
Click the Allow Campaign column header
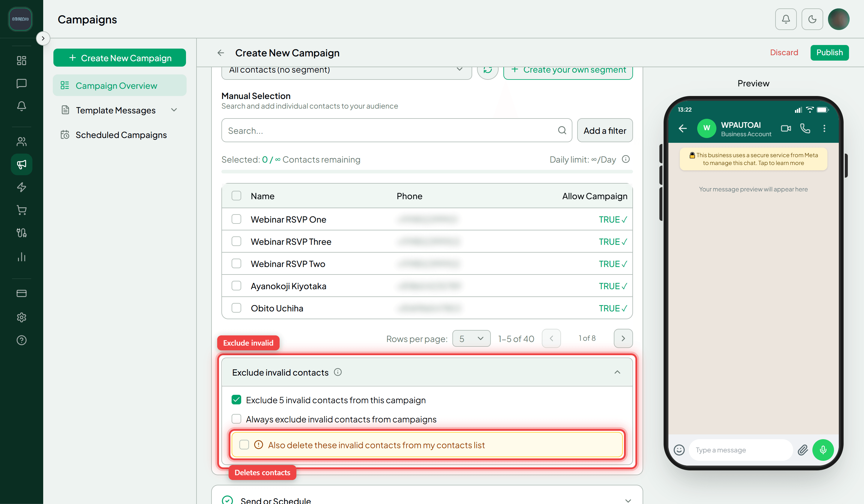coord(595,196)
